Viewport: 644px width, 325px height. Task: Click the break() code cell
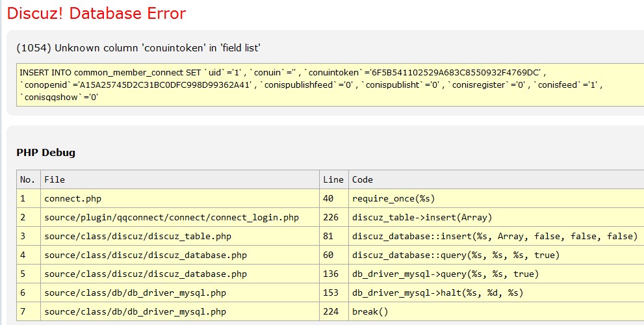[370, 311]
